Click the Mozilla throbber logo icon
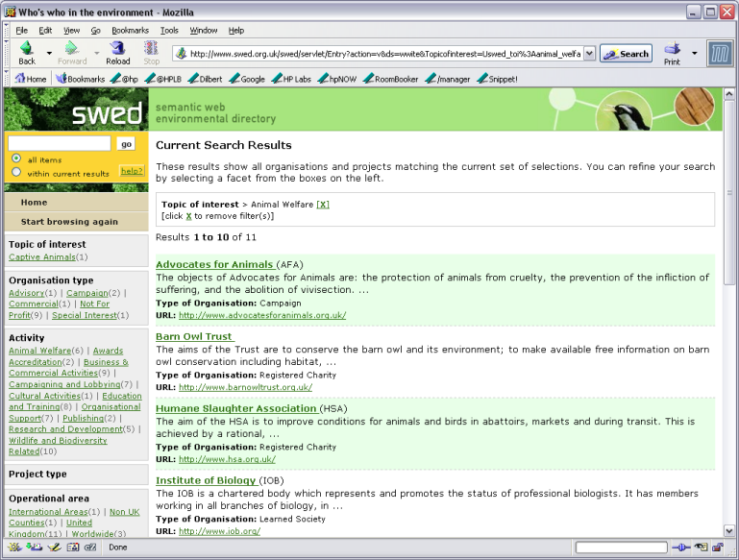 pos(720,53)
